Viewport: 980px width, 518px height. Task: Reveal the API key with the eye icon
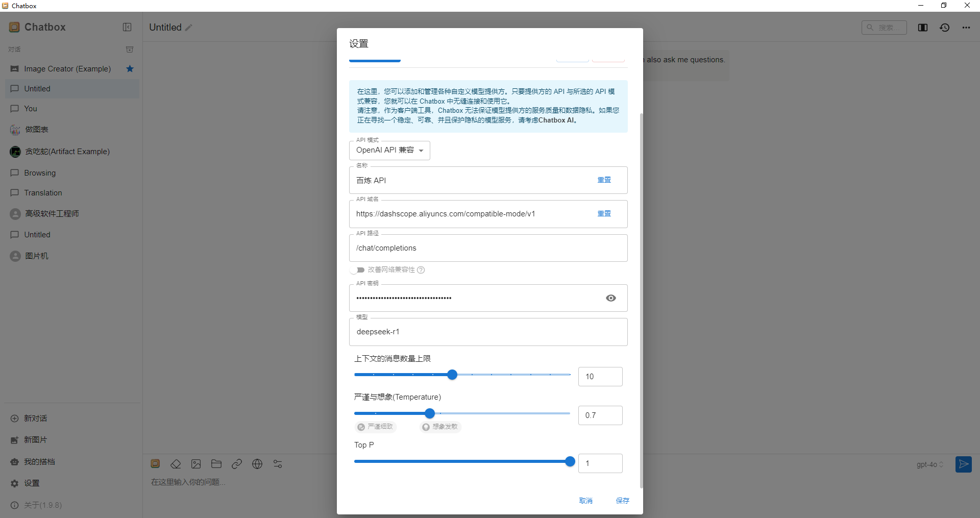pos(610,298)
